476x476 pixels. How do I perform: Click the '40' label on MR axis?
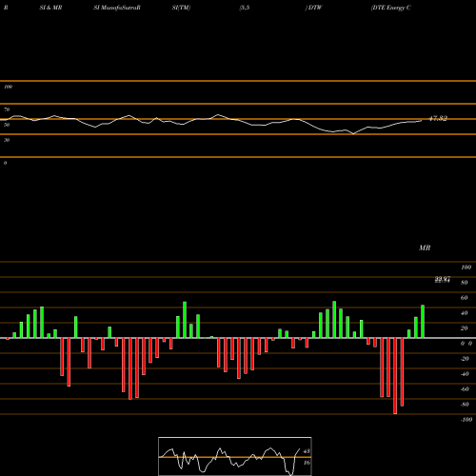(x=464, y=313)
